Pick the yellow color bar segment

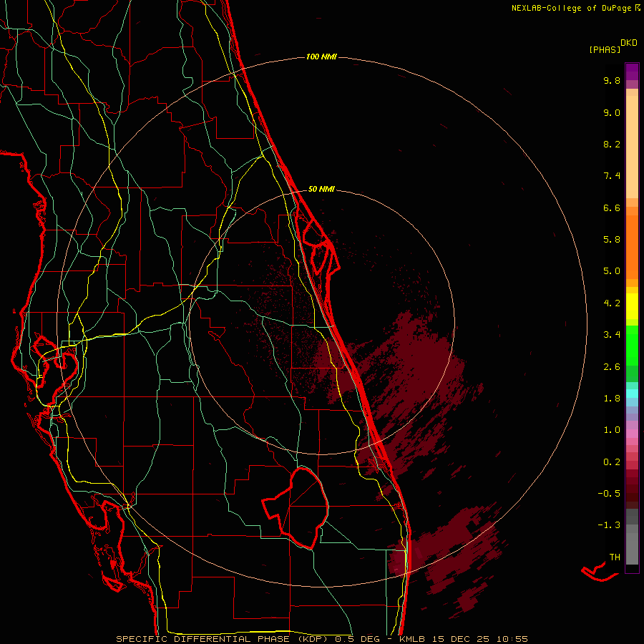[x=632, y=306]
